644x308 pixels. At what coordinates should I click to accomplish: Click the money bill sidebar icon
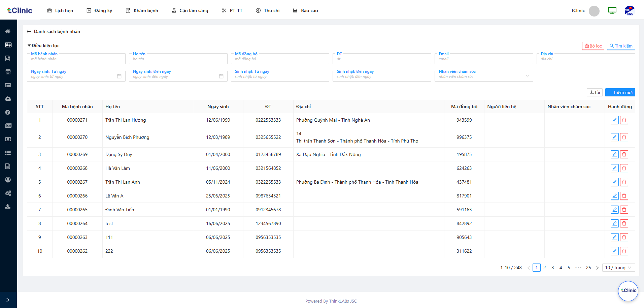8,139
